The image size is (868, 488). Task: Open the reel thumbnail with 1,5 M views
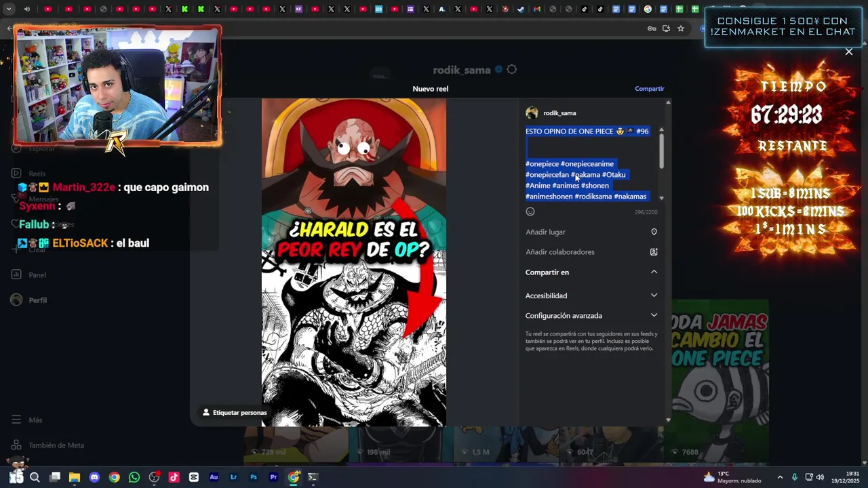point(505,445)
